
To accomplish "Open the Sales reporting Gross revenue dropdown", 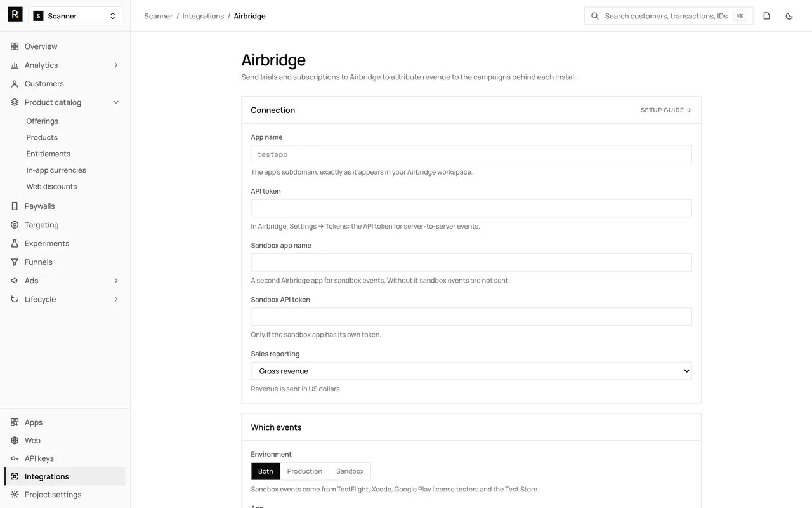I will [x=471, y=371].
